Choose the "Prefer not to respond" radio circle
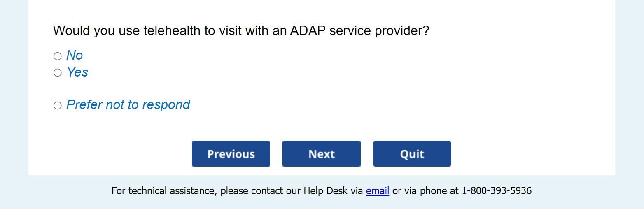 [58, 106]
